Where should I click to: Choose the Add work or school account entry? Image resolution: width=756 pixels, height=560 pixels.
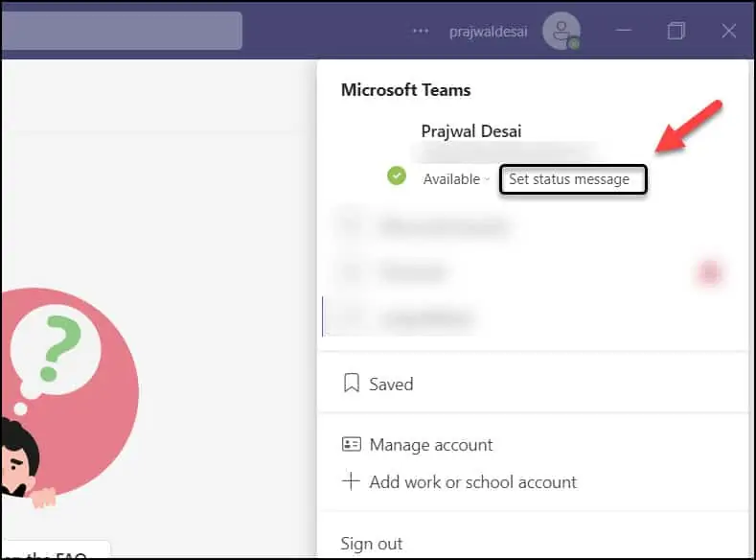click(472, 481)
